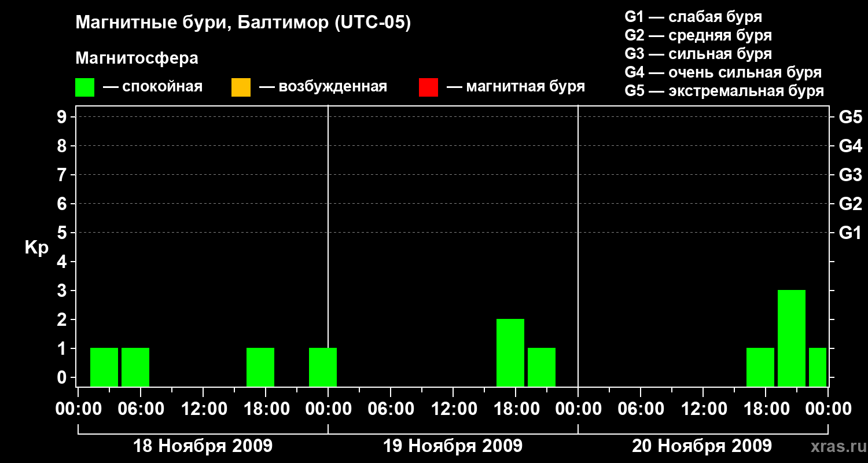
Task: Click the '18 Ноября 2009' date label
Action: 203,446
